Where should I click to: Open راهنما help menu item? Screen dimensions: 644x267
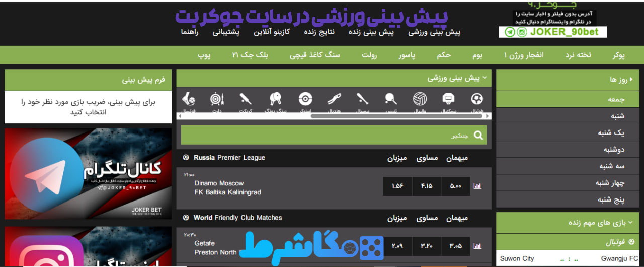(190, 32)
